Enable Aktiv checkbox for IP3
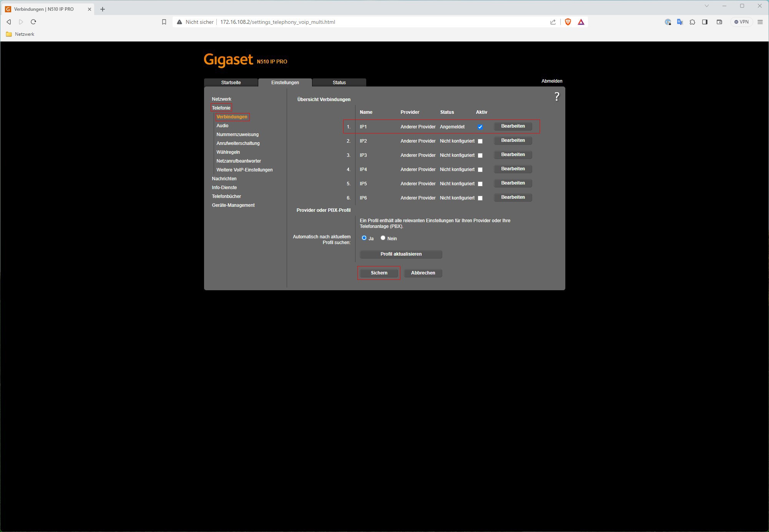 click(x=480, y=155)
